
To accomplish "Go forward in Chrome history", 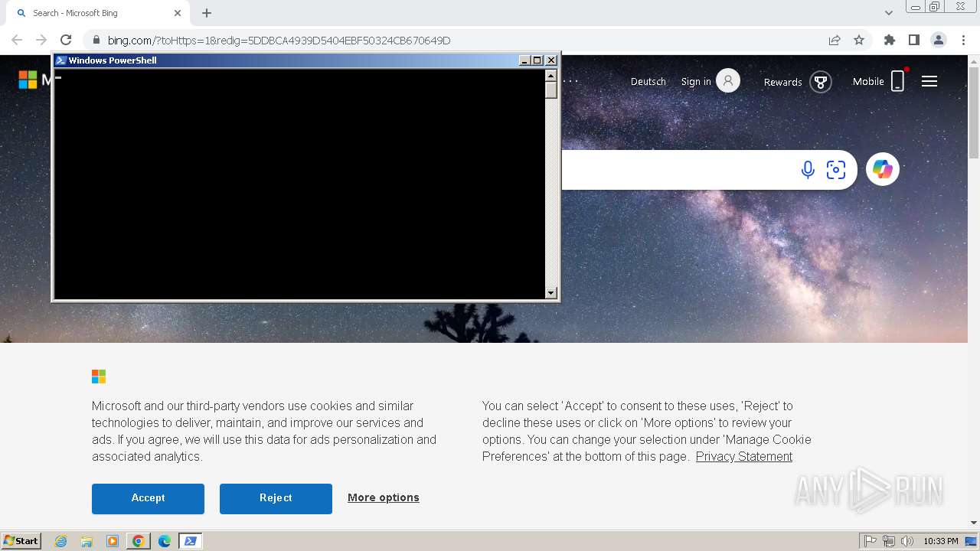I will pyautogui.click(x=41, y=40).
